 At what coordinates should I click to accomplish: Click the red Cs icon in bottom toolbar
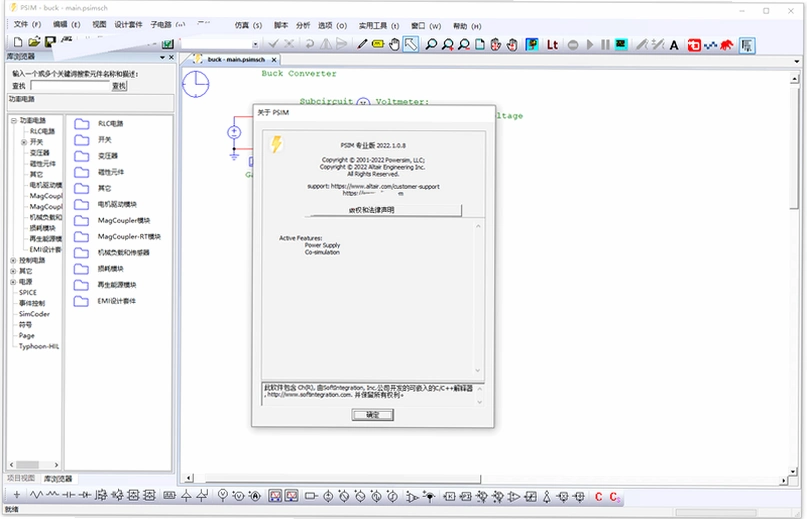pos(615,497)
